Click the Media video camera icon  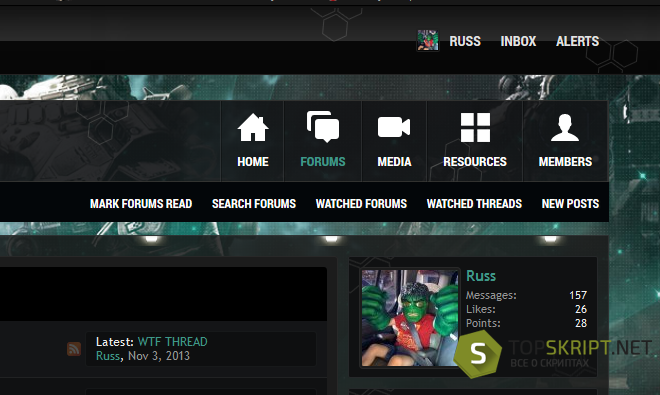tap(394, 127)
